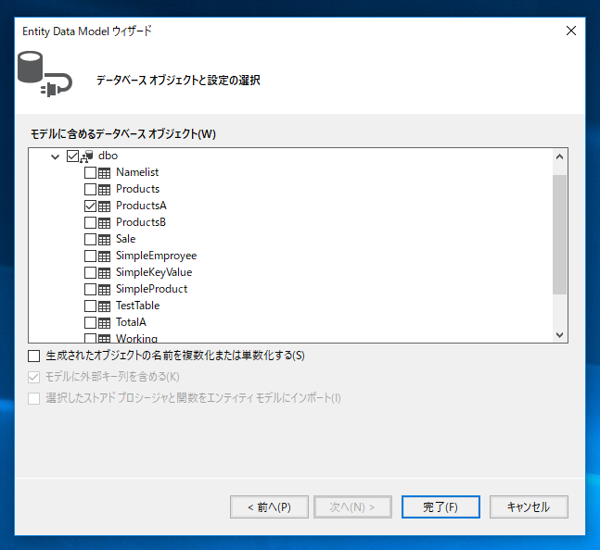Click the scroll up arrow of the object list
The height and width of the screenshot is (550, 600).
[x=559, y=157]
